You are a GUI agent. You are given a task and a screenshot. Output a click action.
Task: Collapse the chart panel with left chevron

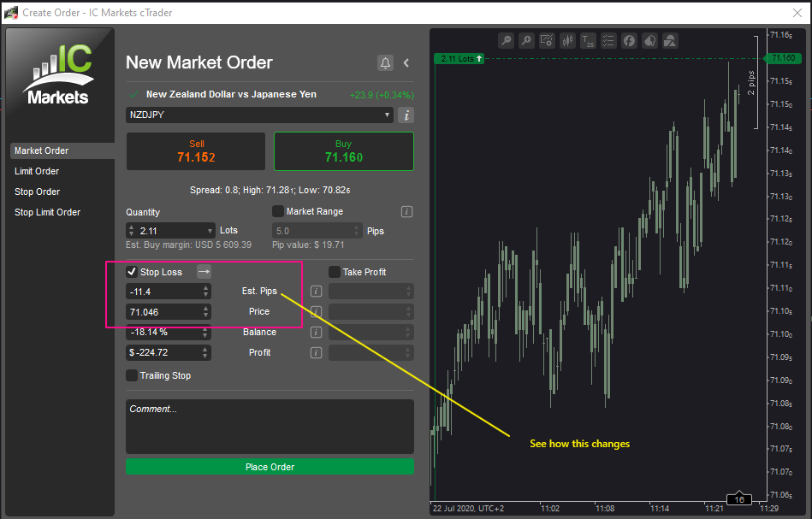(406, 62)
